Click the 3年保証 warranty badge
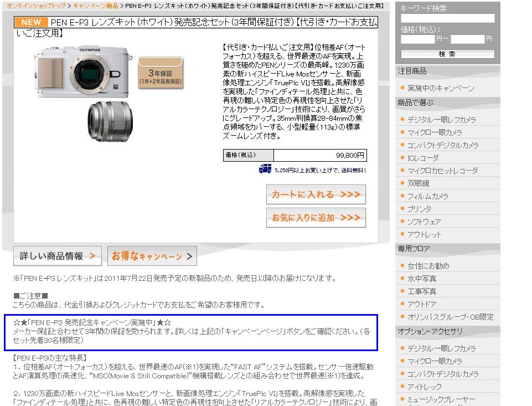Image resolution: width=532 pixels, height=406 pixels. [x=161, y=73]
